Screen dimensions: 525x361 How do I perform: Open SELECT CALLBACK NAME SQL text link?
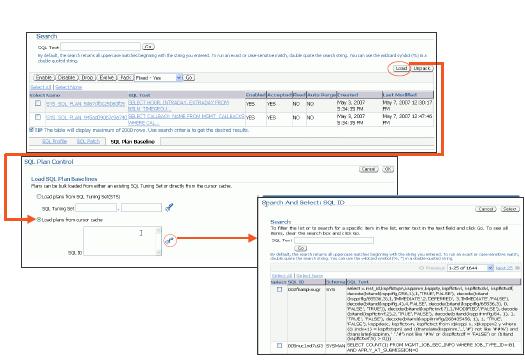(x=186, y=119)
